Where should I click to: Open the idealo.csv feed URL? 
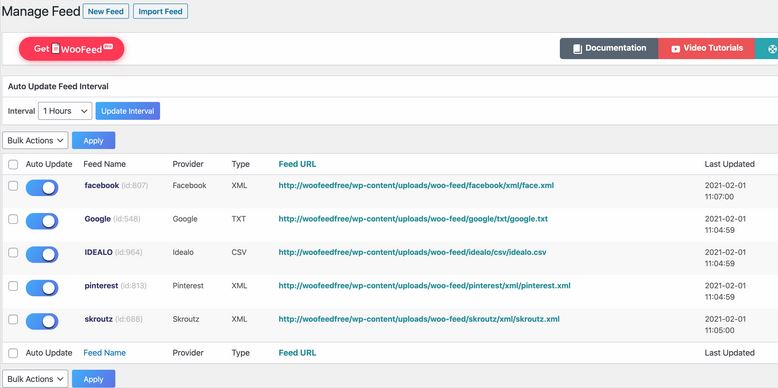412,252
